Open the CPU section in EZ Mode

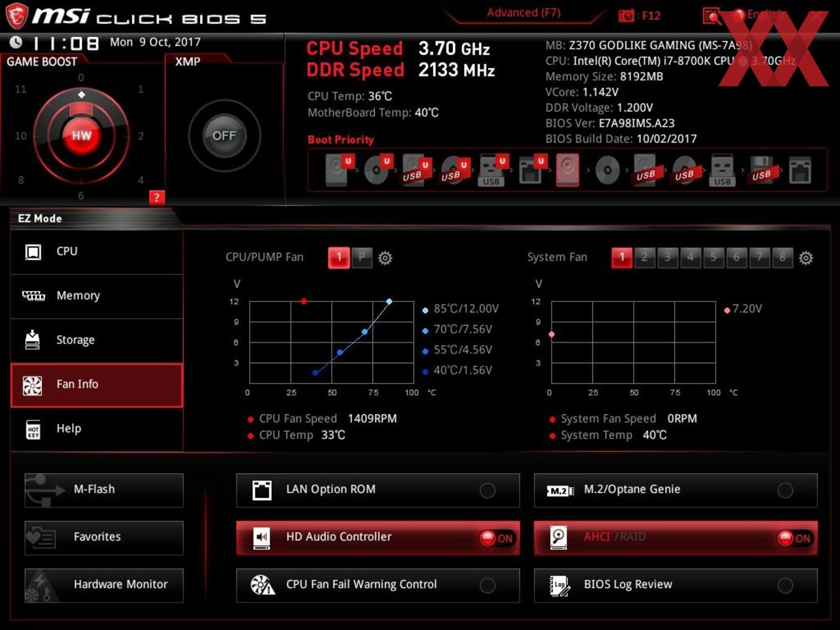[97, 252]
